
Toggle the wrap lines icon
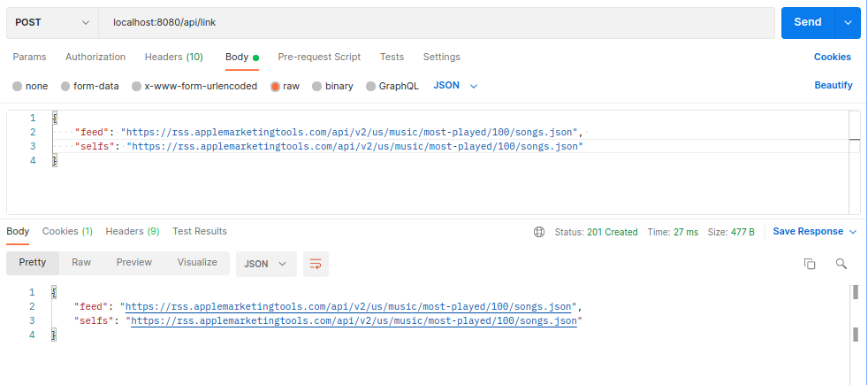click(316, 264)
